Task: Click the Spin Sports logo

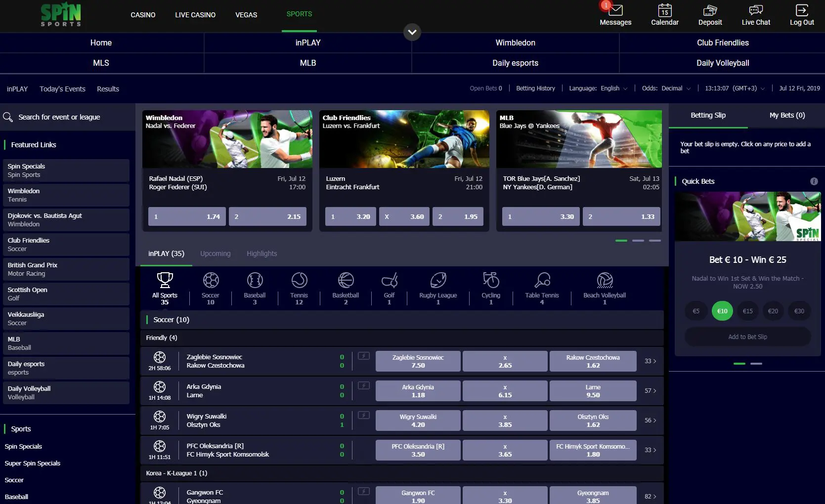Action: click(61, 14)
